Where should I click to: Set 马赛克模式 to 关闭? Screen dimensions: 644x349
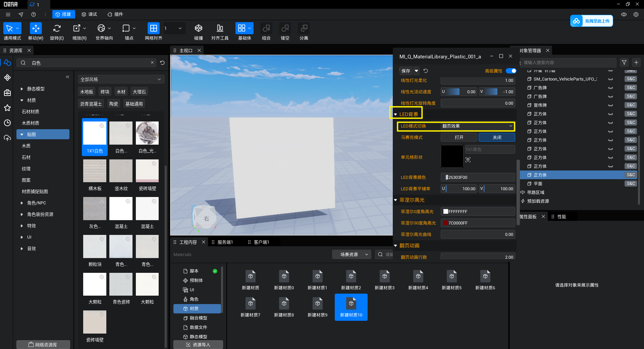tap(497, 137)
